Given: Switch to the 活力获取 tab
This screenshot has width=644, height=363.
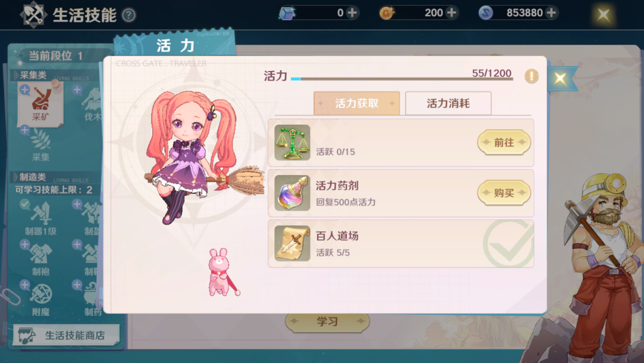Looking at the screenshot, I should [x=357, y=103].
